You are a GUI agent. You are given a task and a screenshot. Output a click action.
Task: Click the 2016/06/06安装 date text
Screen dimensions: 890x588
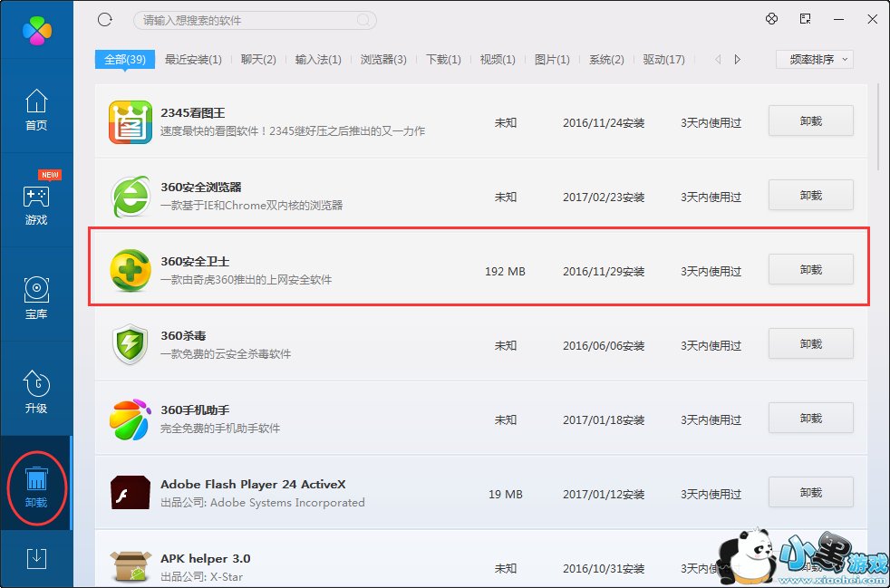click(x=604, y=345)
